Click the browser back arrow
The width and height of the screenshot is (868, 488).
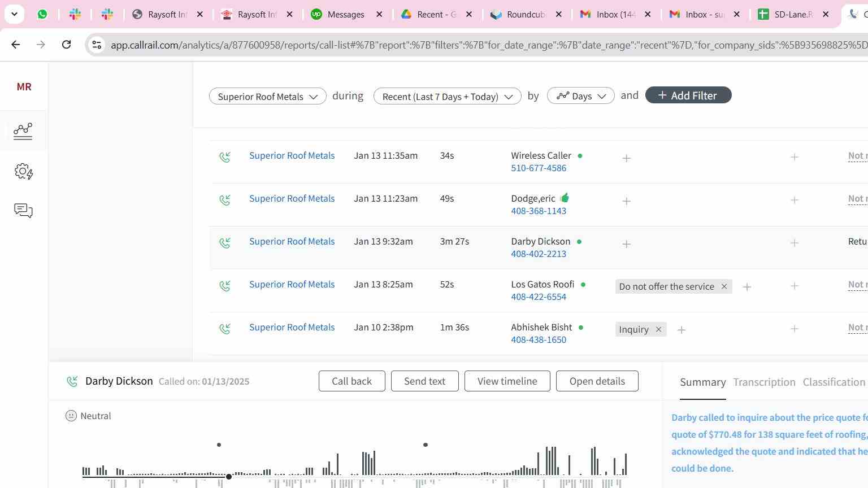(x=16, y=44)
